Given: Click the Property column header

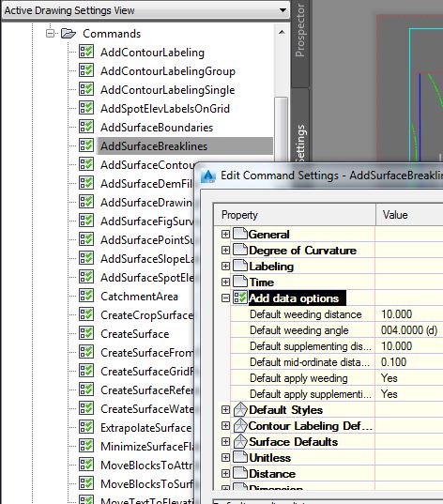Looking at the screenshot, I should coord(295,215).
